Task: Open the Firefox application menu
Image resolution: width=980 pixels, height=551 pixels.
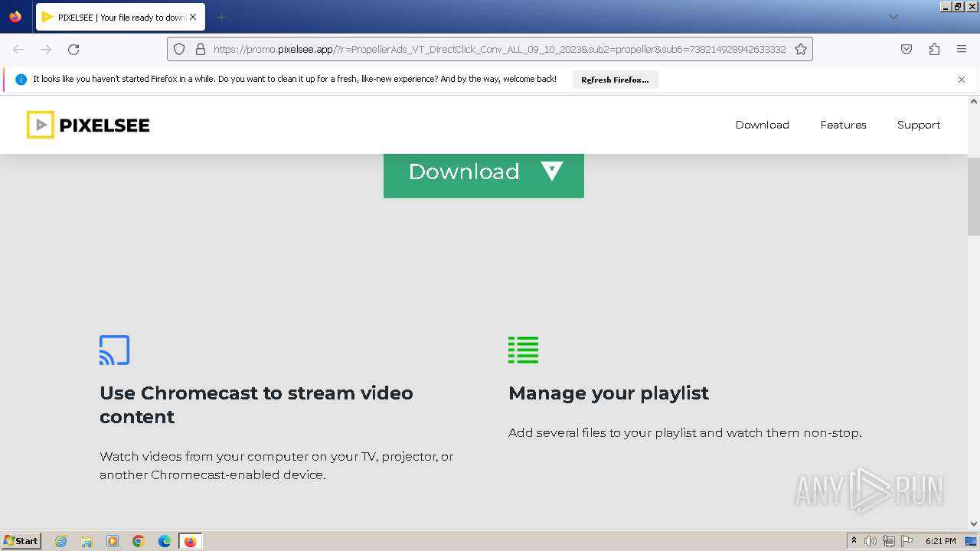Action: click(962, 49)
